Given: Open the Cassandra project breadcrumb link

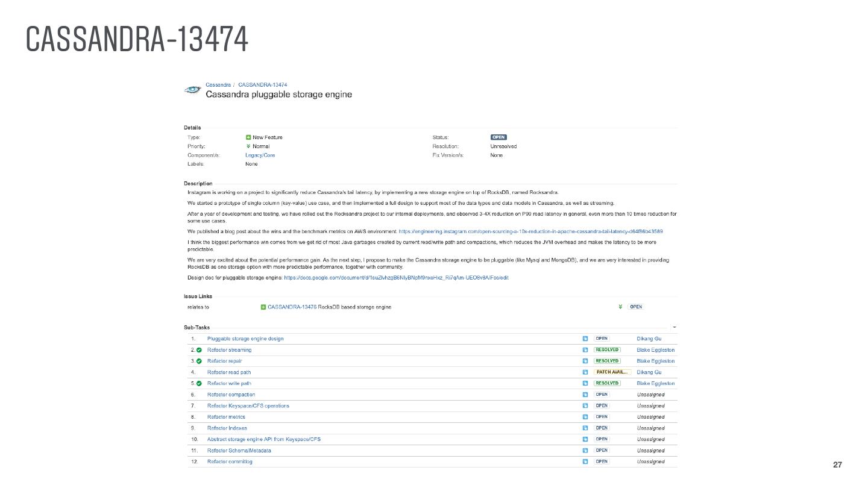Looking at the screenshot, I should (x=218, y=85).
